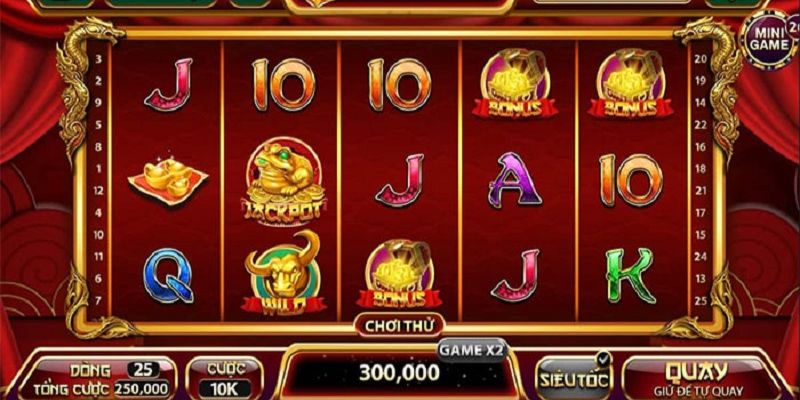Select payline number 25 on right side

pyautogui.click(x=701, y=301)
